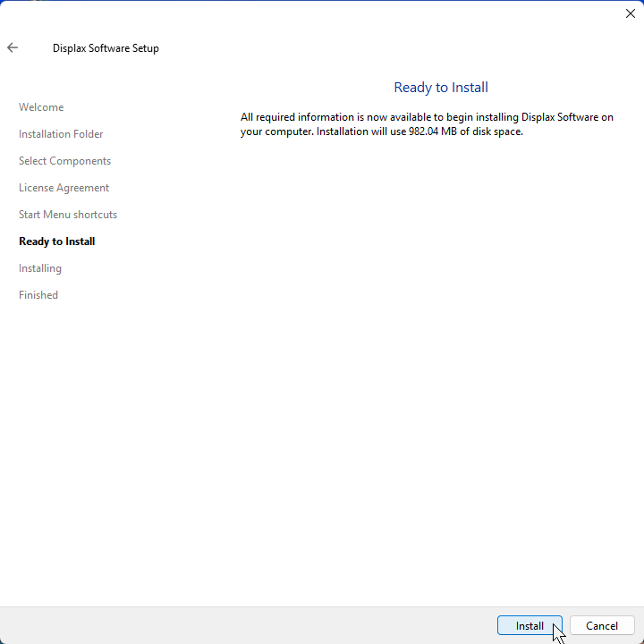Click the back arrow in the header
This screenshot has width=644, height=644.
tap(13, 48)
